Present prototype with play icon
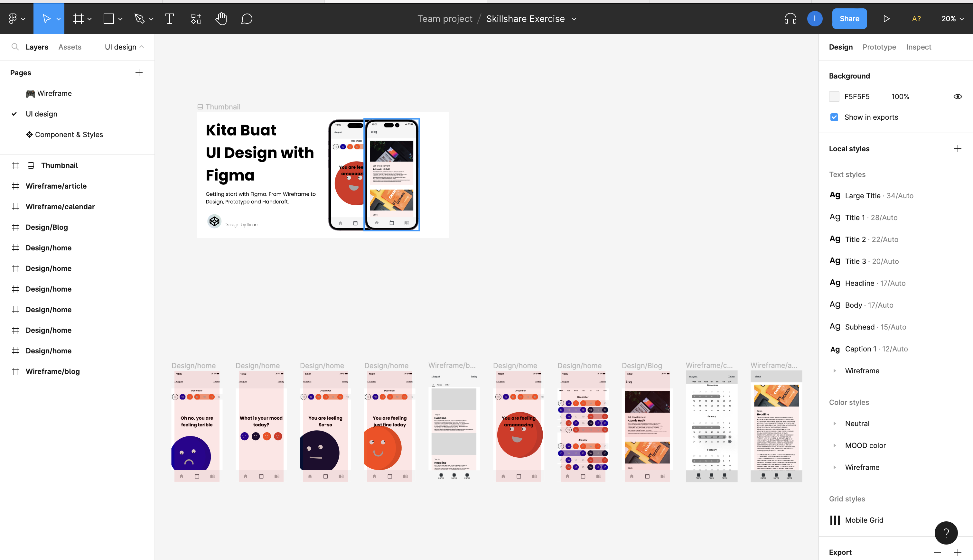 pos(886,18)
